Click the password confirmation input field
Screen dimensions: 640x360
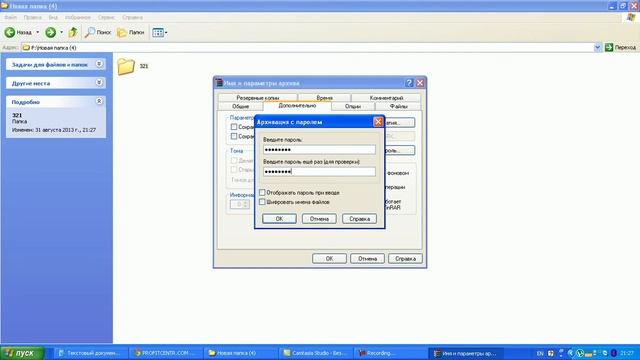(319, 171)
